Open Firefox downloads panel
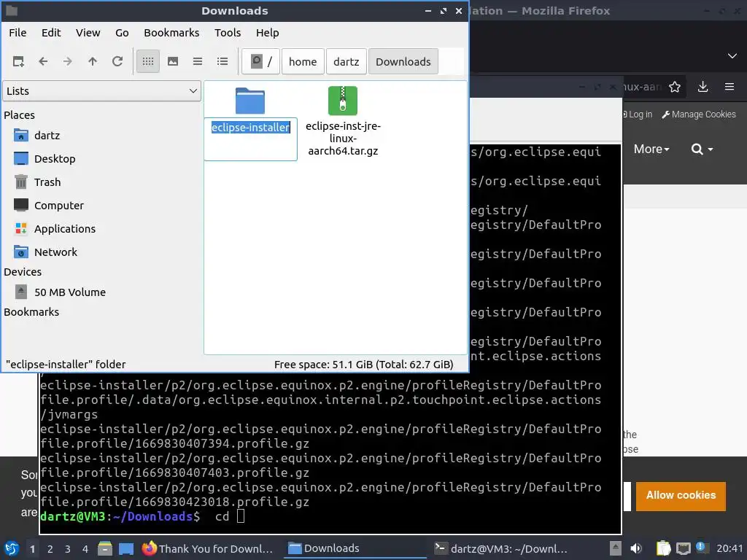Viewport: 747px width, 560px height. 703,87
